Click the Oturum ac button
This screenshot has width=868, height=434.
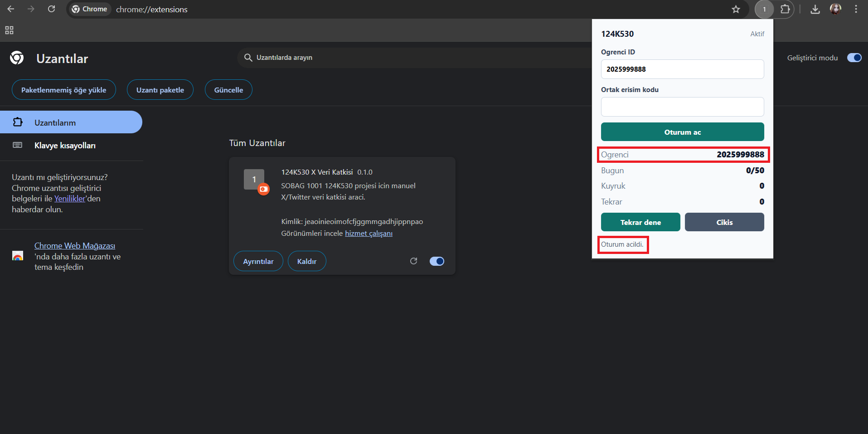682,132
